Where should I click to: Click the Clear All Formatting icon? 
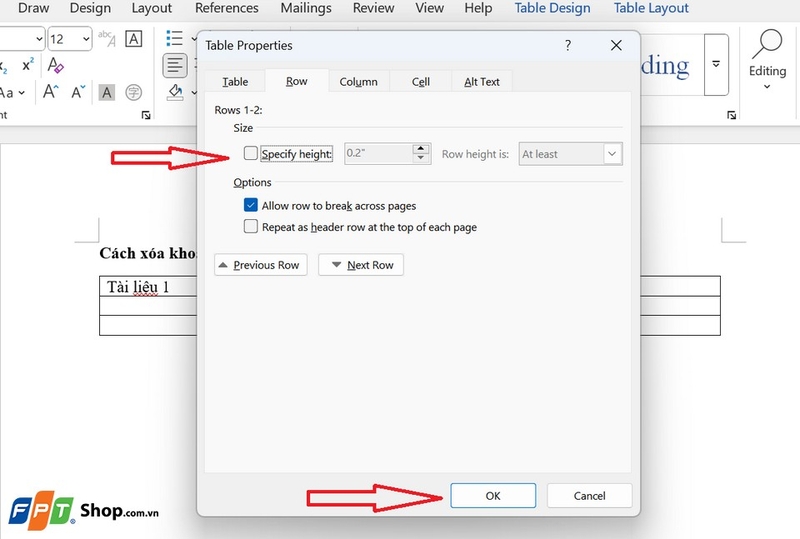(x=55, y=65)
